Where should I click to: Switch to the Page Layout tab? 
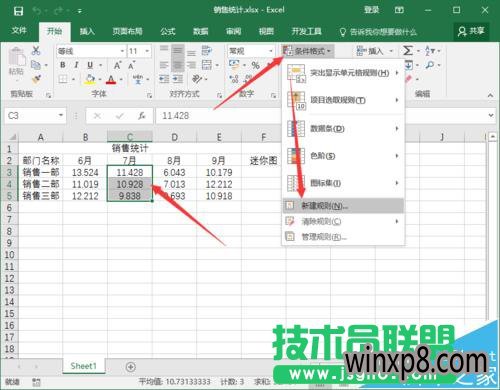(127, 31)
